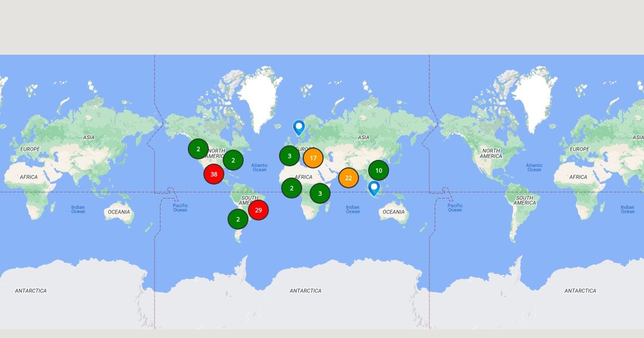The width and height of the screenshot is (644, 338).
Task: Open green 2 cluster on western North America
Action: [198, 149]
